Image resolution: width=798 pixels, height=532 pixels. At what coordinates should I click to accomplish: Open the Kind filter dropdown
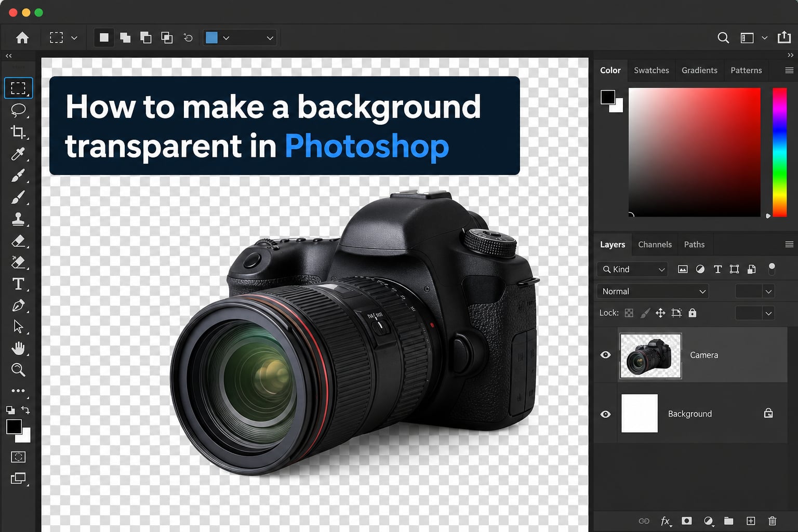tap(632, 269)
